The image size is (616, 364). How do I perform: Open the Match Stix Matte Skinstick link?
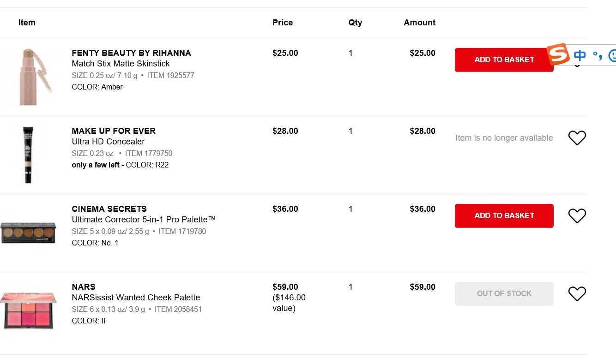point(121,64)
